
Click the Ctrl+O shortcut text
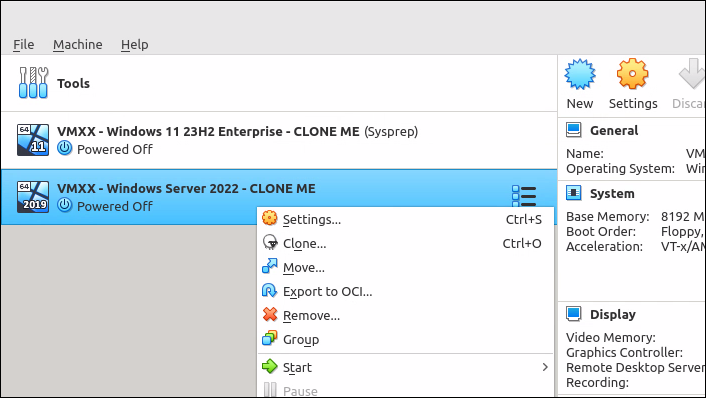[x=522, y=244]
